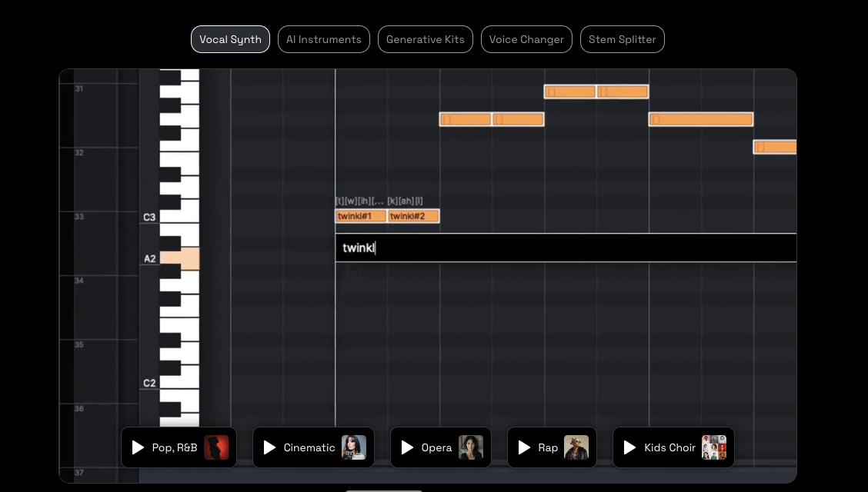Click the phoneme label "[k][ah][l]"
The image size is (868, 492).
pos(406,201)
